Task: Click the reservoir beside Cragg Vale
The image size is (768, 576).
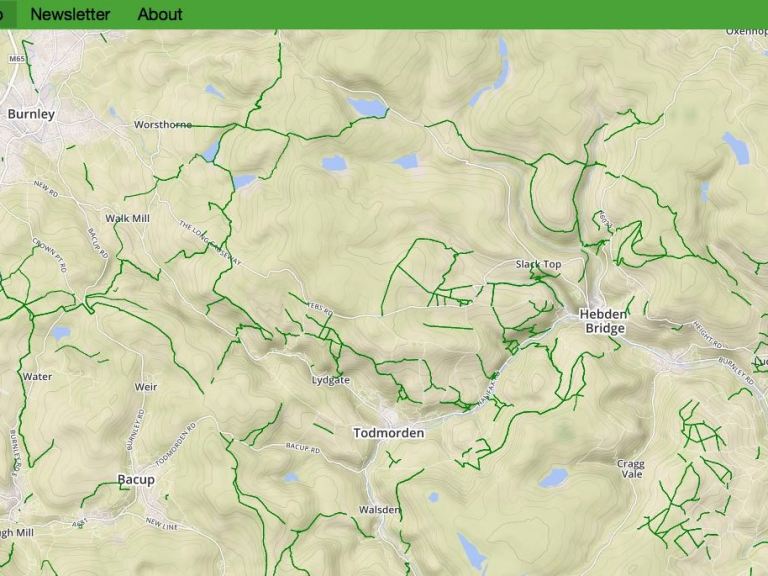Action: (x=554, y=478)
